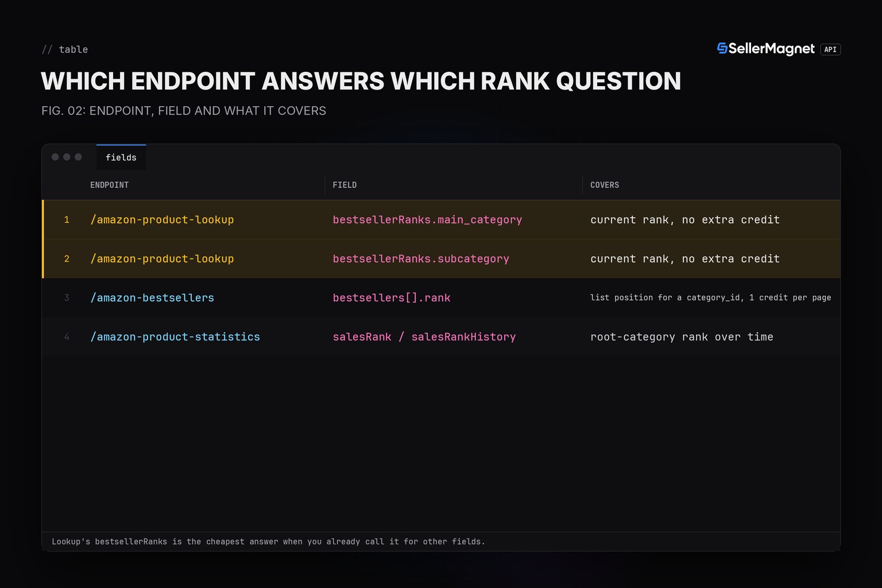
Task: Select /amazon-product-lookup in the main_category row
Action: (162, 220)
